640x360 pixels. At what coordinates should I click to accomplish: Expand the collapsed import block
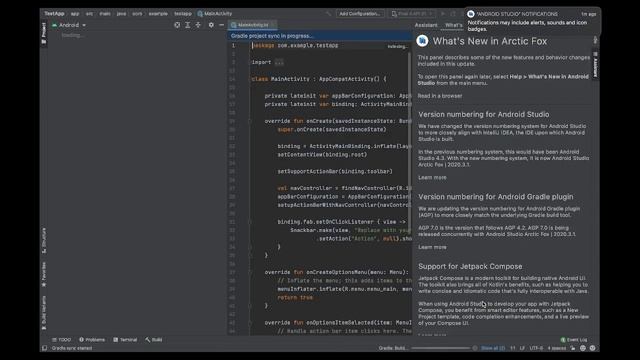click(279, 62)
